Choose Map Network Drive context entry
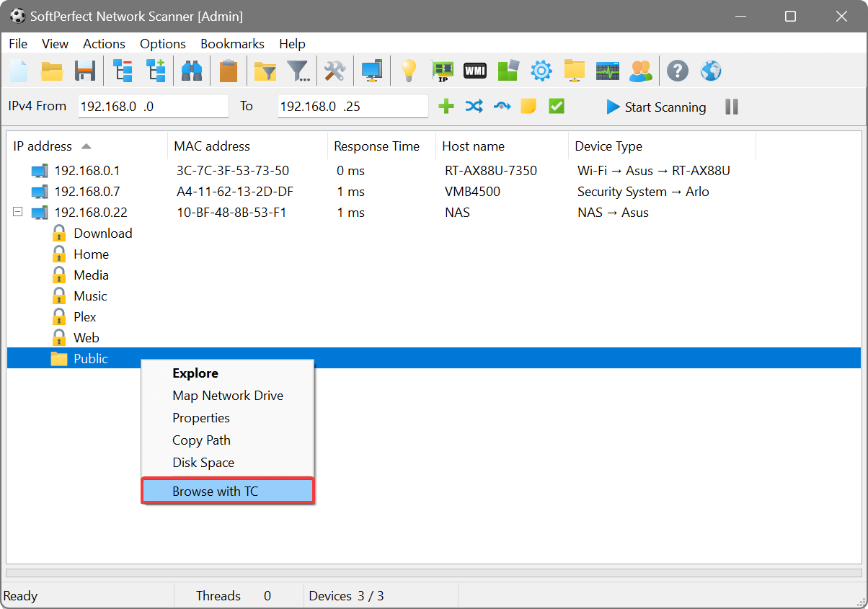The image size is (868, 609). (228, 396)
